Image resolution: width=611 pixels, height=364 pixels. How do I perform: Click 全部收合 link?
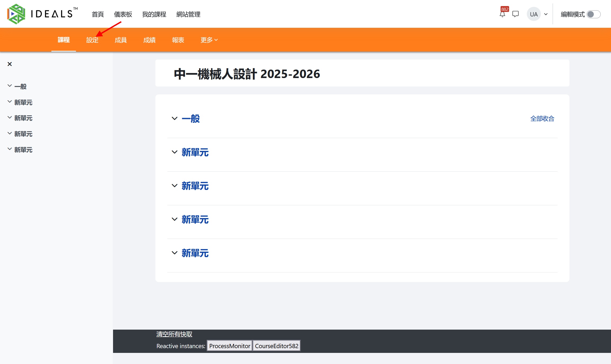coord(542,119)
